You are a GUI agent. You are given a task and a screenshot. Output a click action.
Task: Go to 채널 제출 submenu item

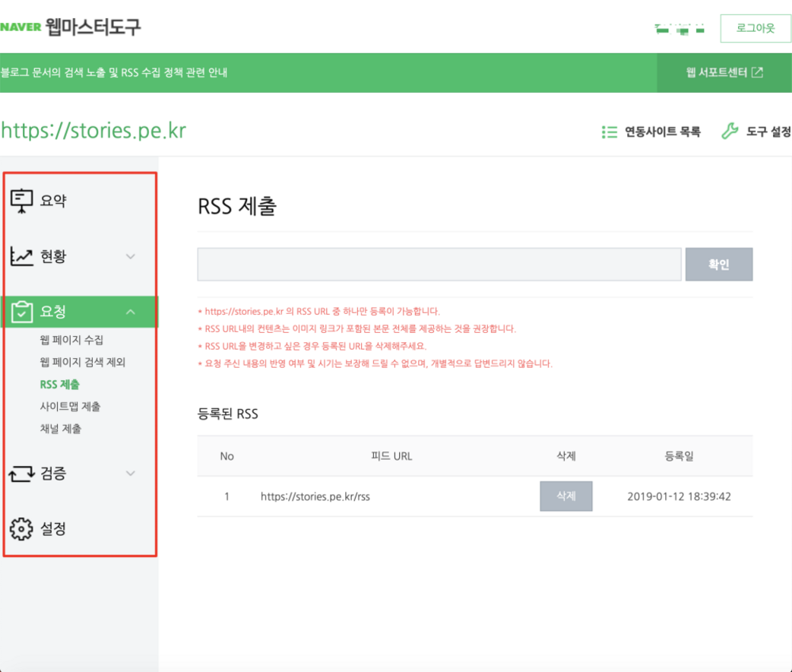(x=61, y=429)
